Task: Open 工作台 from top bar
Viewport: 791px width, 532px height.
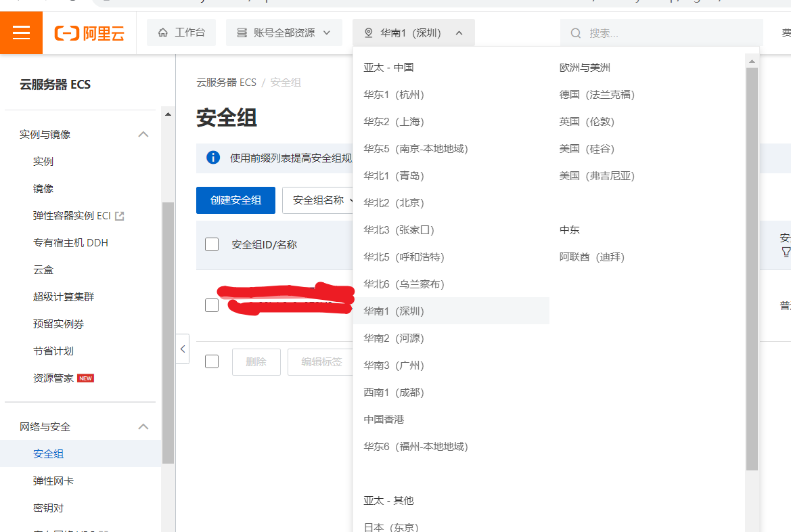Action: 181,32
